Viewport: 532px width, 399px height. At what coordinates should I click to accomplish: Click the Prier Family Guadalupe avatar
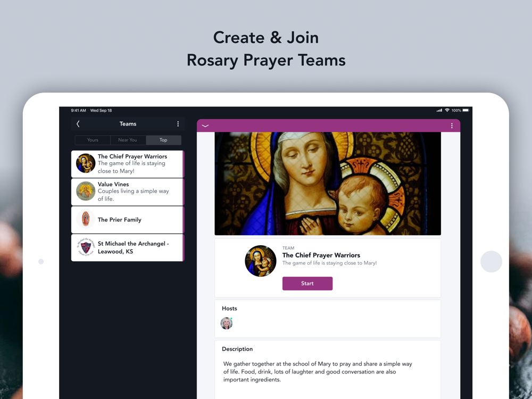pyautogui.click(x=86, y=219)
